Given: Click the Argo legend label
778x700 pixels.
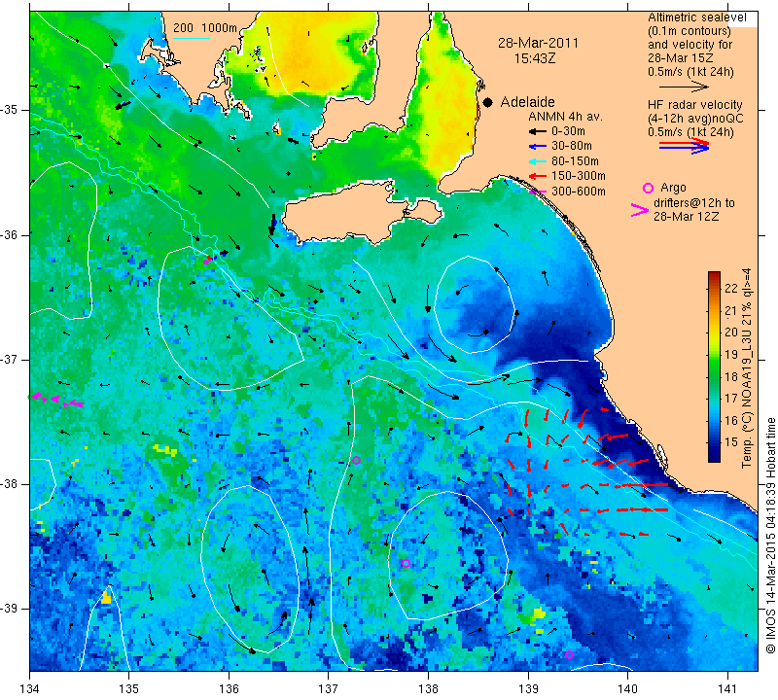Looking at the screenshot, I should 673,188.
